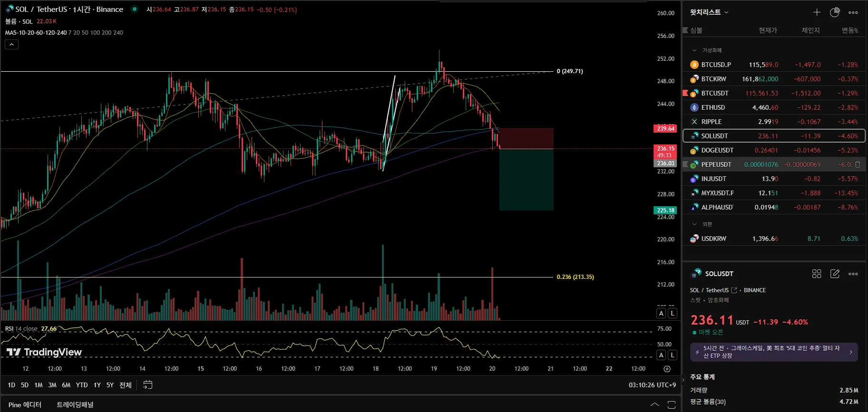This screenshot has height=412, width=868.
Task: Open the 03:10:26 UTC+9 timezone menu
Action: (652, 385)
